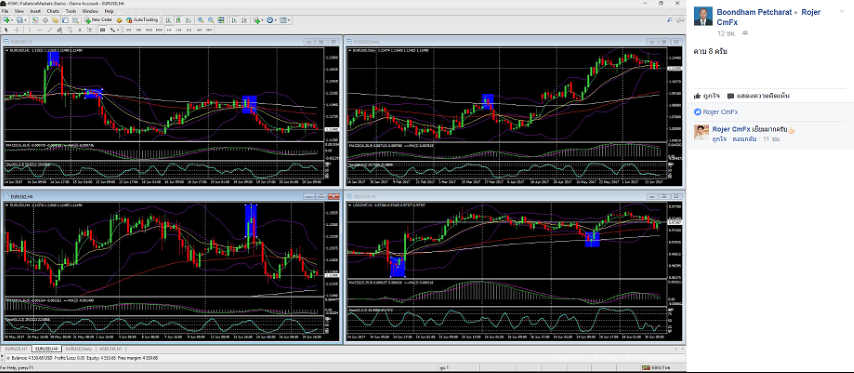Click the search magnifier icon at top right
This screenshot has width=854, height=373.
[669, 20]
